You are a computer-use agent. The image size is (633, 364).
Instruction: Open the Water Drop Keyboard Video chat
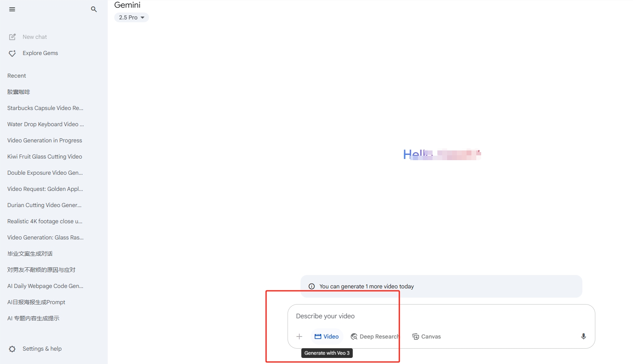(45, 124)
